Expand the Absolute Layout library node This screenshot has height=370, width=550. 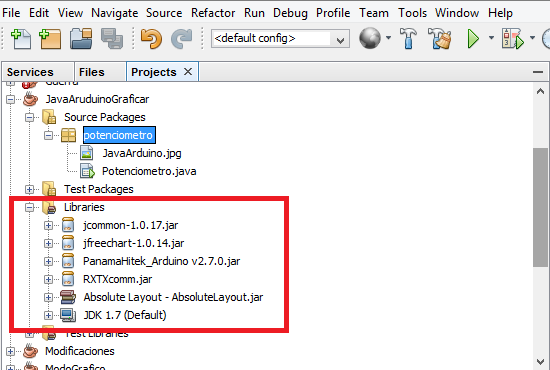(x=48, y=297)
